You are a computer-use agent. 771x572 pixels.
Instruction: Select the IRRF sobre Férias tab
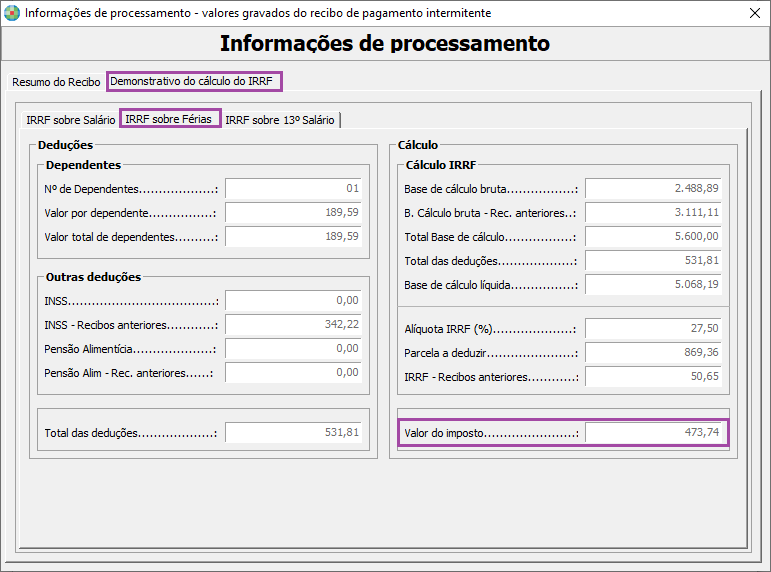[170, 119]
